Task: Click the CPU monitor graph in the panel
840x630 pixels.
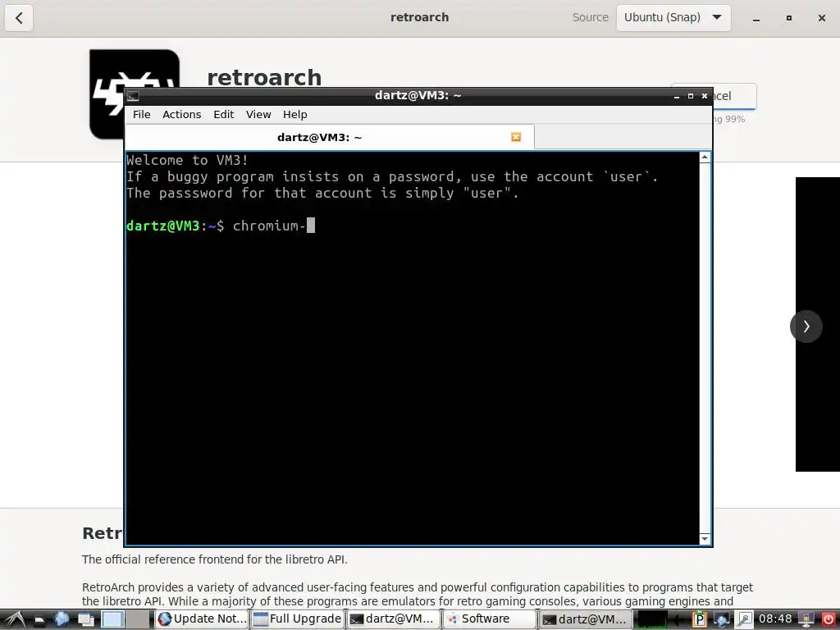Action: (x=653, y=619)
